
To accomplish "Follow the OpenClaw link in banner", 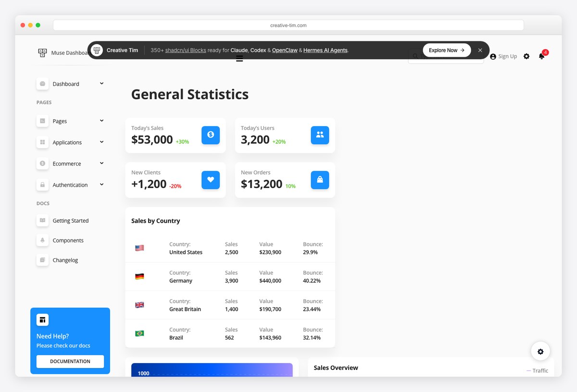I will (x=285, y=50).
